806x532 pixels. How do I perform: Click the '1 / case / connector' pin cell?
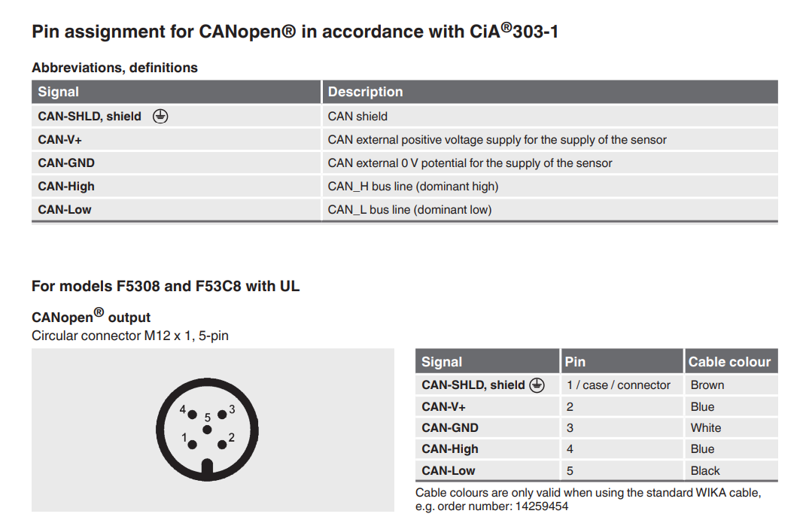[619, 385]
